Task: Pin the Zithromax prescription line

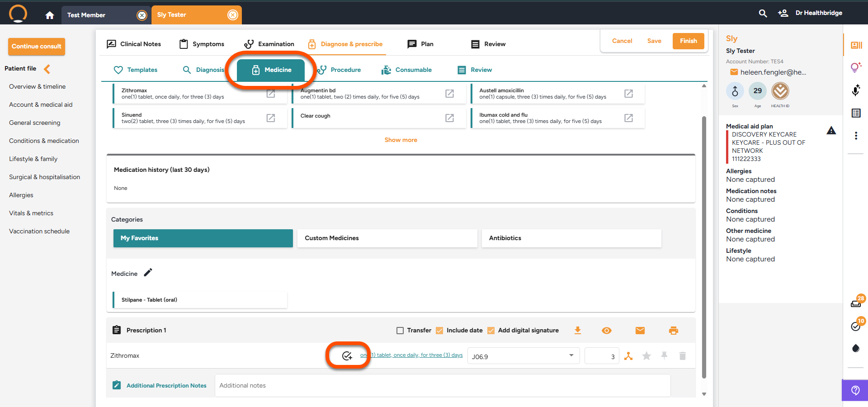Action: [664, 356]
